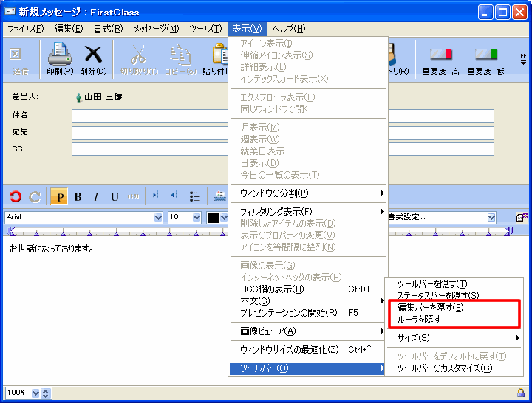The width and height of the screenshot is (532, 403).
Task: Choose ツールバーのカスタマイズ(C)... option
Action: 447,368
